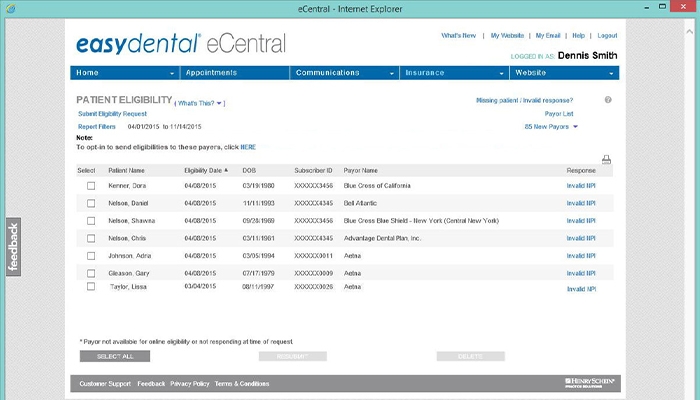Viewport: 700px width, 400px height.
Task: Click the Logout link
Action: 607,35
